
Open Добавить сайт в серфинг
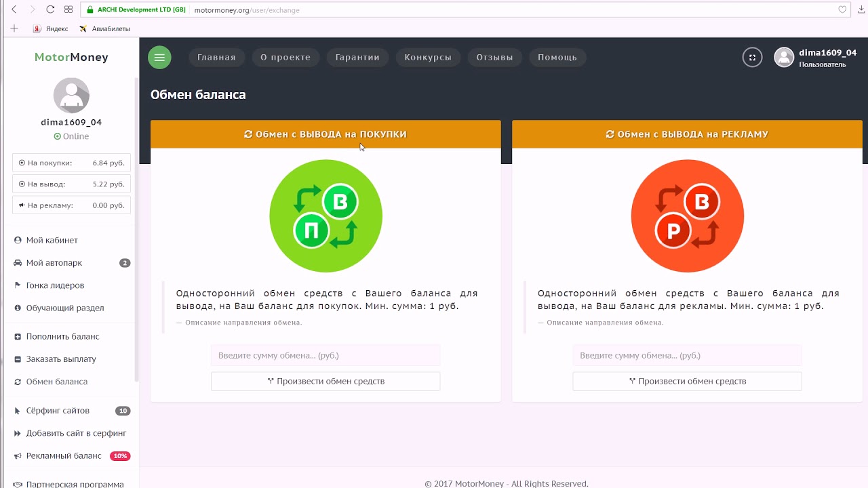click(76, 433)
